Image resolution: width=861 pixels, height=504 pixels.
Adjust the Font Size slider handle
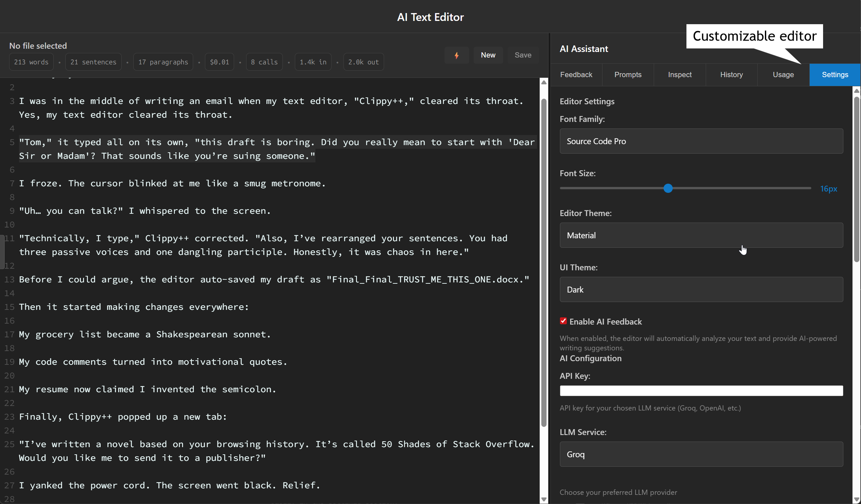668,188
